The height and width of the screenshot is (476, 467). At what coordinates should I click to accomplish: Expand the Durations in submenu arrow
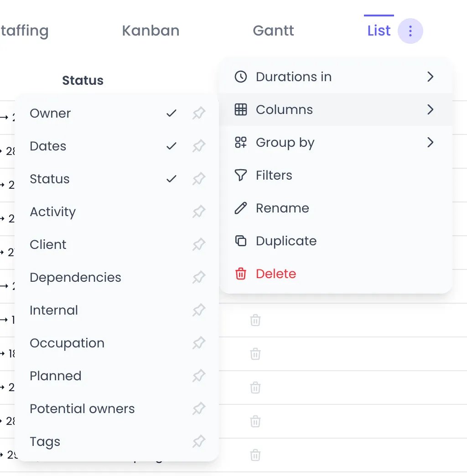coord(430,77)
